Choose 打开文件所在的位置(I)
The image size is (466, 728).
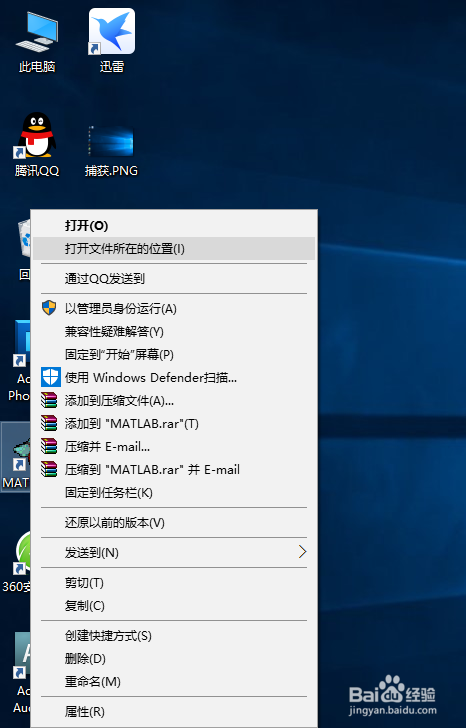[x=174, y=249]
